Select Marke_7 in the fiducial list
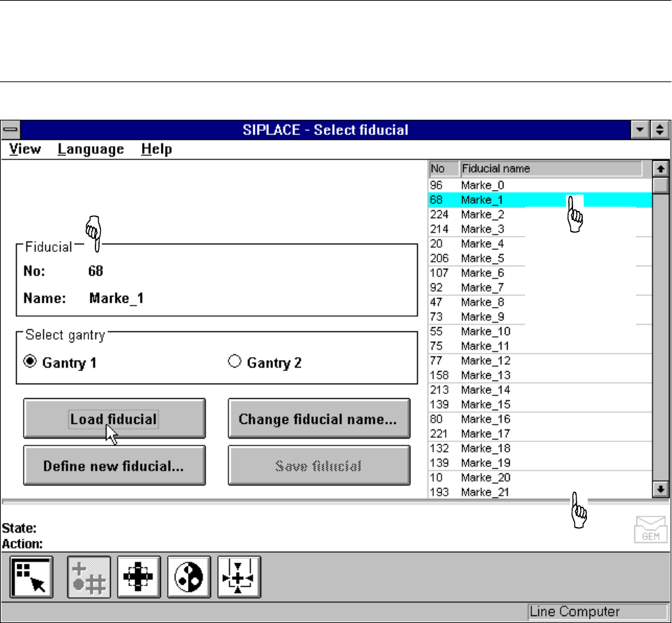 [x=540, y=287]
